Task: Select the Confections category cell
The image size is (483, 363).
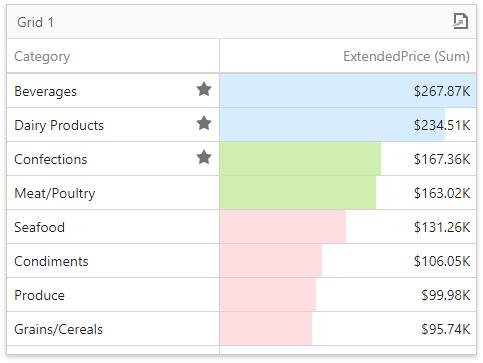Action: coord(113,159)
